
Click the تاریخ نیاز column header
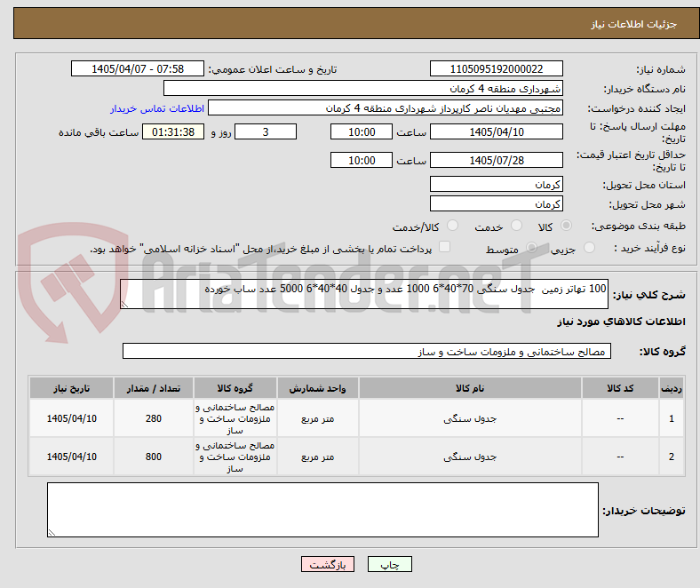71,388
